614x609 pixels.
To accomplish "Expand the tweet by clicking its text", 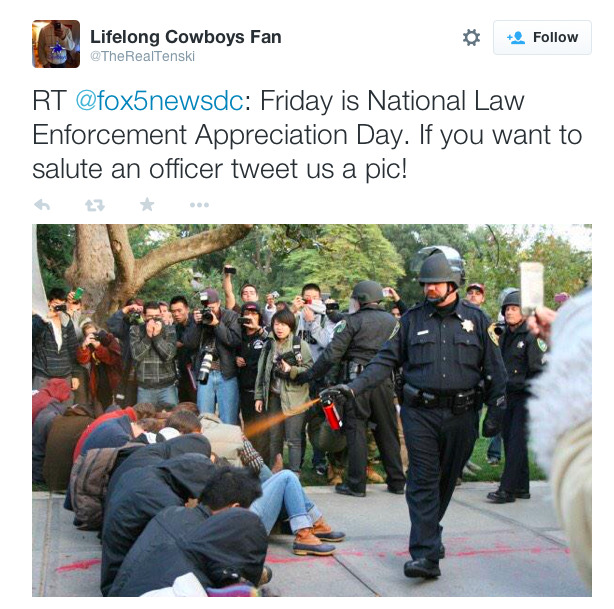I will [307, 135].
